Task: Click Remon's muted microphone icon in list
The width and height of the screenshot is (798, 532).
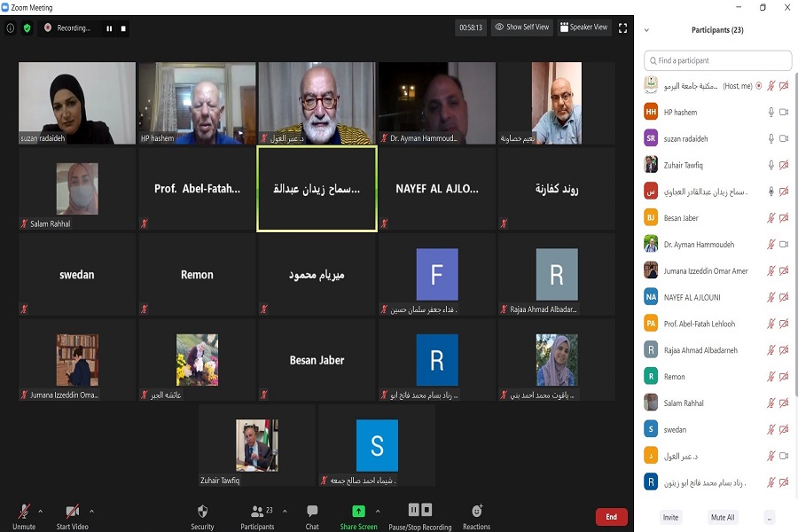Action: pos(771,377)
